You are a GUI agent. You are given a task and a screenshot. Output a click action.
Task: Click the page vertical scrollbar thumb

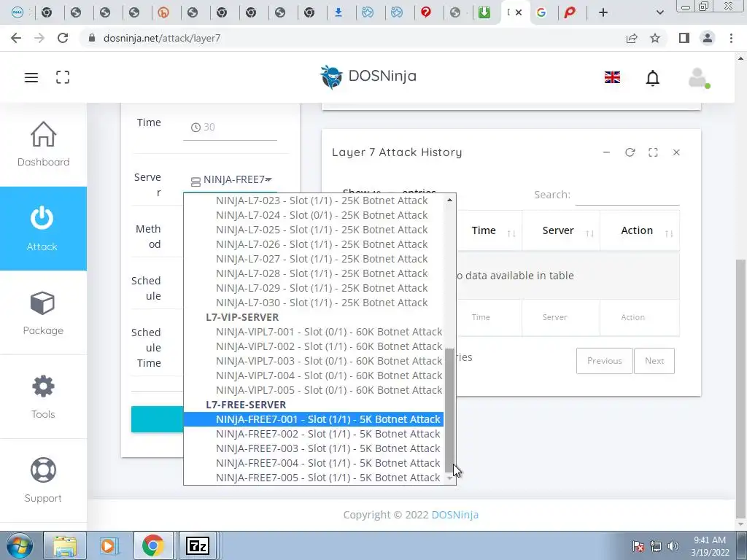740,388
